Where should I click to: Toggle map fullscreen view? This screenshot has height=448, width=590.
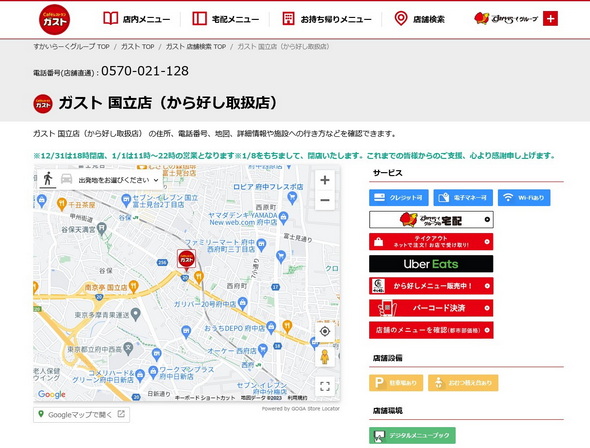(x=325, y=386)
